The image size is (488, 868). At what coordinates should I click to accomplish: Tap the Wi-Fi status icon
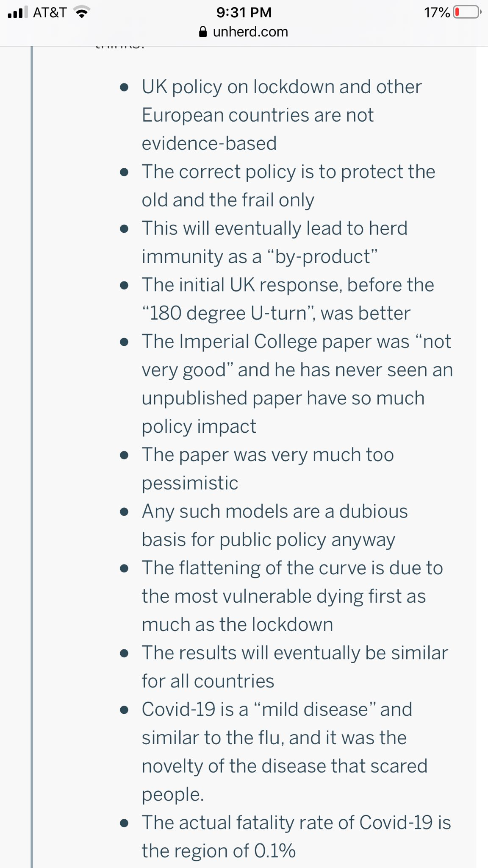81,12
